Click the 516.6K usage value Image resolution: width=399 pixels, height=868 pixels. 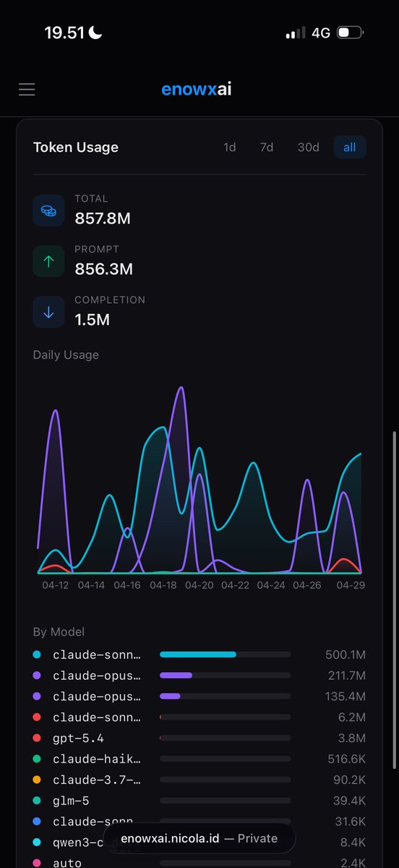[348, 759]
